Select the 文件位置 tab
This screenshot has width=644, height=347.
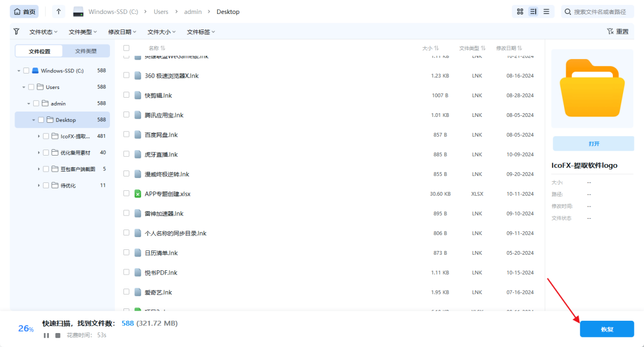click(x=40, y=51)
